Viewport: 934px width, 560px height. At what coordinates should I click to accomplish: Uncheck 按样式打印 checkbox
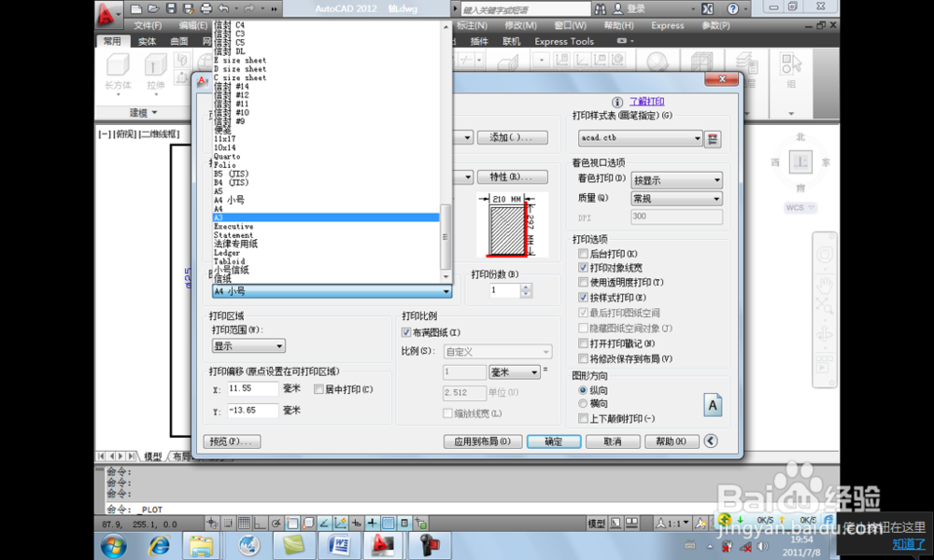(583, 297)
